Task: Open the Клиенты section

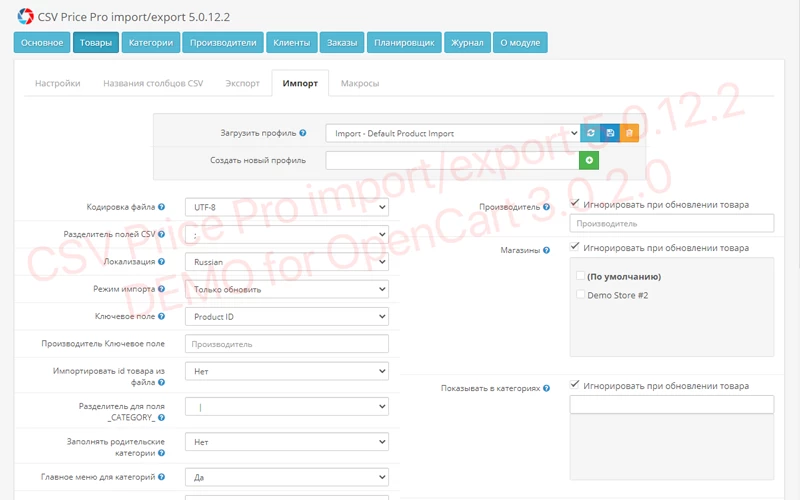Action: (x=291, y=42)
